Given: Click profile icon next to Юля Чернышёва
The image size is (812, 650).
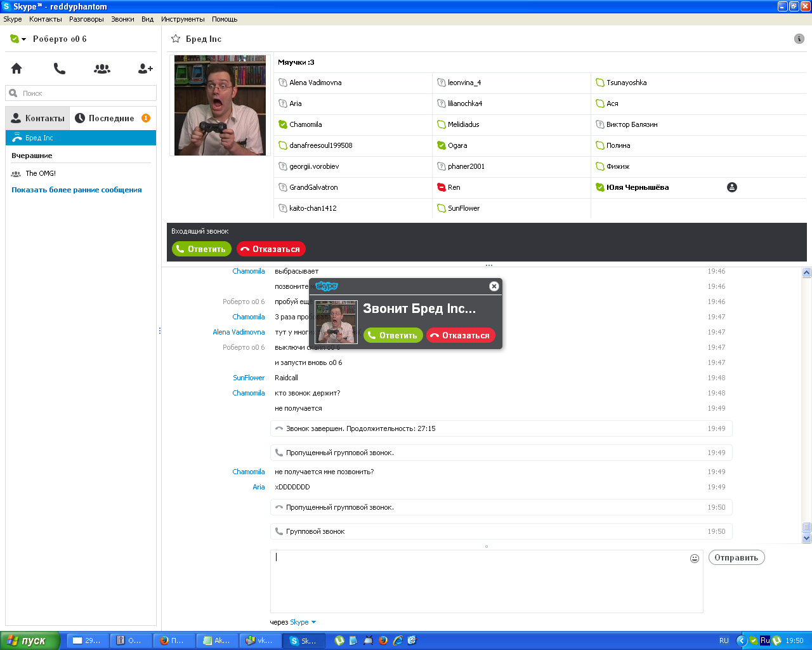Looking at the screenshot, I should point(732,187).
